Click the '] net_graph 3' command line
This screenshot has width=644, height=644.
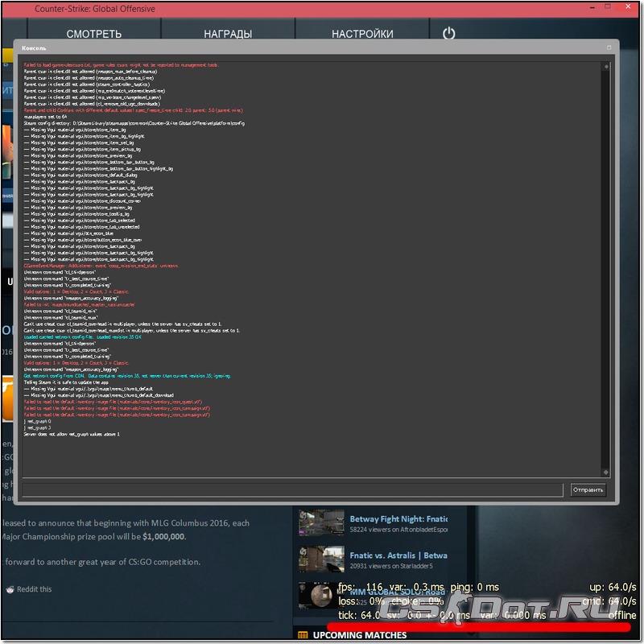pos(37,428)
